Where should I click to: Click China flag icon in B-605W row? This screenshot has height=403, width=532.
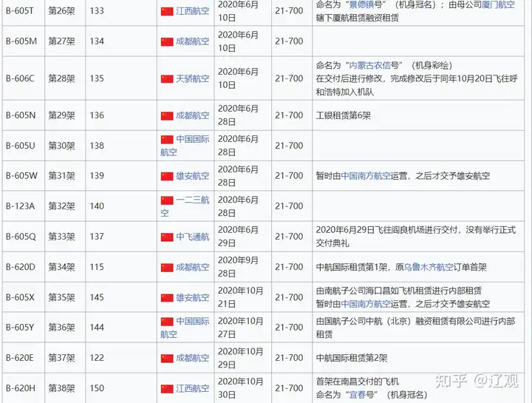tap(167, 176)
